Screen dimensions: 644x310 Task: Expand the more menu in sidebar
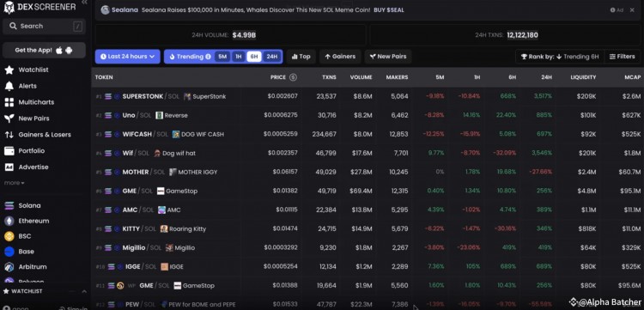tap(15, 183)
